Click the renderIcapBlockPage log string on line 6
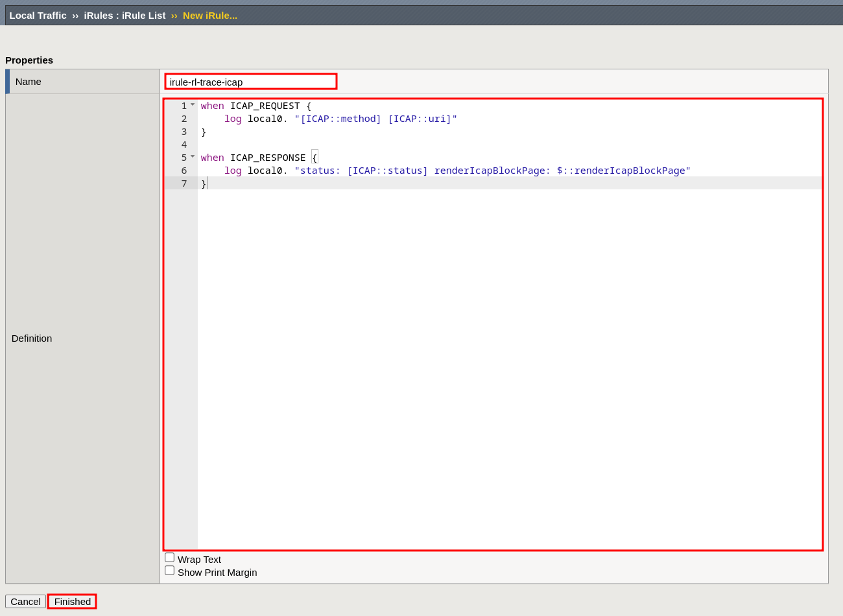Viewport: 843px width, 616px height. coord(492,171)
